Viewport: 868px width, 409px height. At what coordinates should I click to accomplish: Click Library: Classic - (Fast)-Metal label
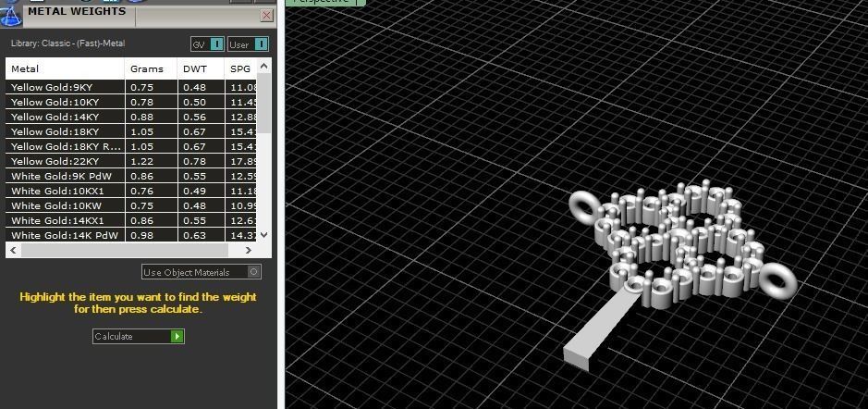point(67,43)
